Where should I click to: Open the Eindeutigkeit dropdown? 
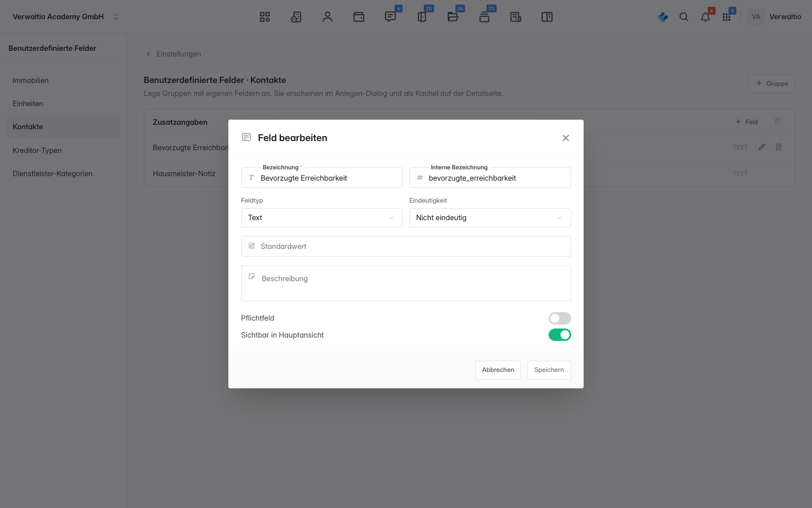click(x=490, y=218)
